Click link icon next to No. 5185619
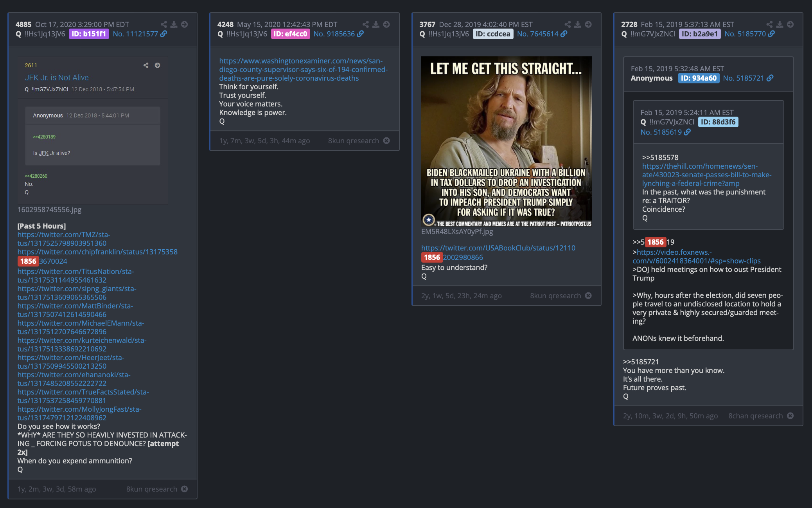 [687, 132]
